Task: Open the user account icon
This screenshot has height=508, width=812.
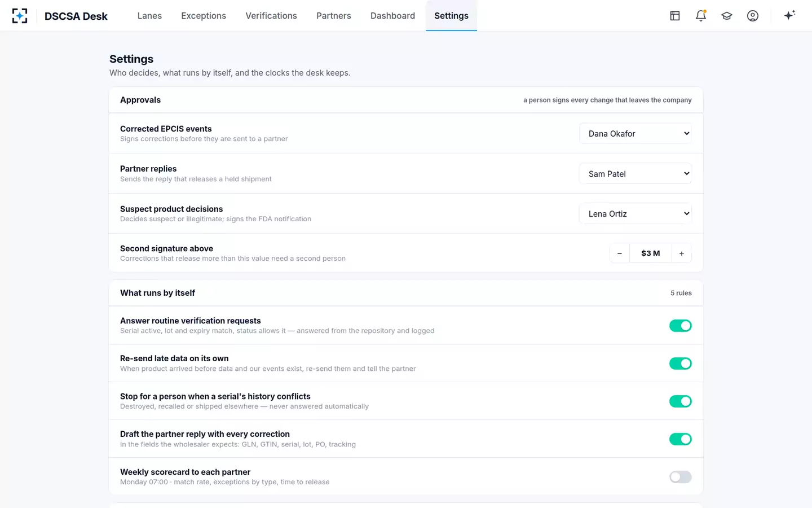Action: tap(753, 16)
